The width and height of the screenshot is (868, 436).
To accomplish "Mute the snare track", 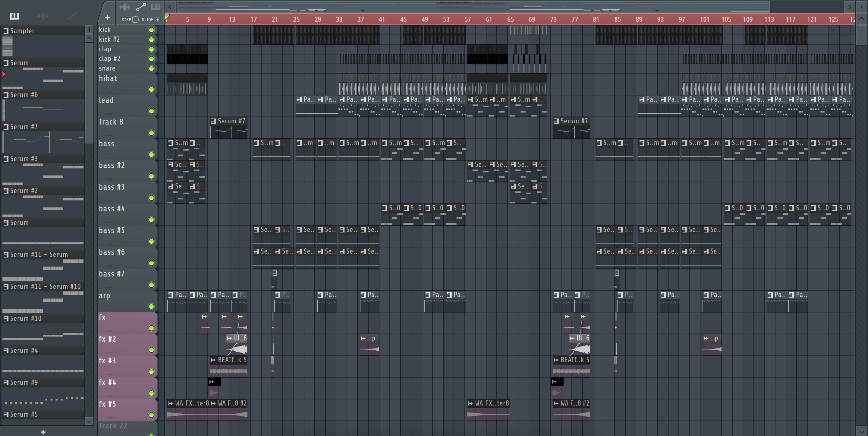I will [x=152, y=69].
